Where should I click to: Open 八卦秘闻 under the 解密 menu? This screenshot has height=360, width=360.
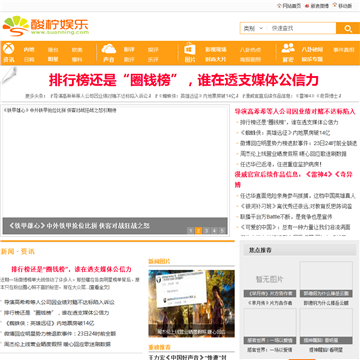tap(312, 50)
